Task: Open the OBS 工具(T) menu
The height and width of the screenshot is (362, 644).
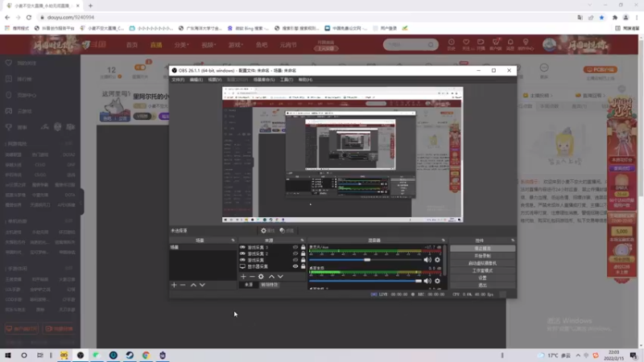Action: (287, 80)
